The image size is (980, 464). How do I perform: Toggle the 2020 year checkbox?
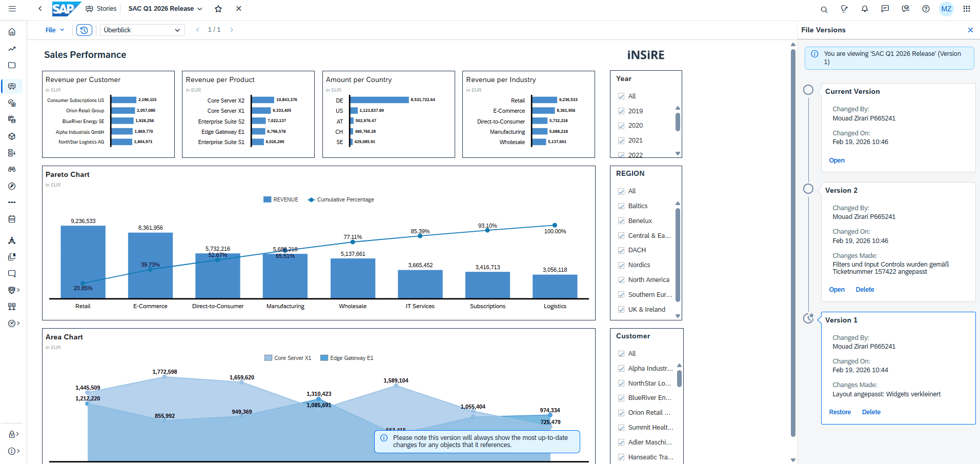[x=621, y=126]
